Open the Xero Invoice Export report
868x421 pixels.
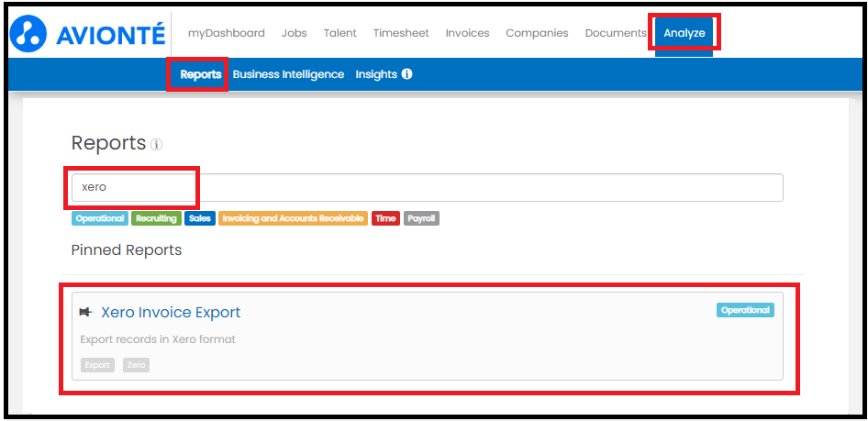(x=171, y=313)
